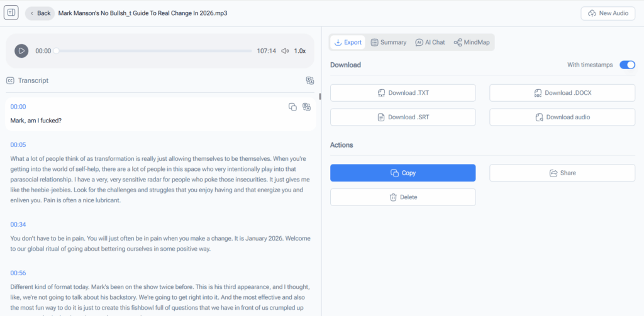Image resolution: width=644 pixels, height=316 pixels.
Task: Toggle the sidebar panel icon
Action: click(11, 13)
